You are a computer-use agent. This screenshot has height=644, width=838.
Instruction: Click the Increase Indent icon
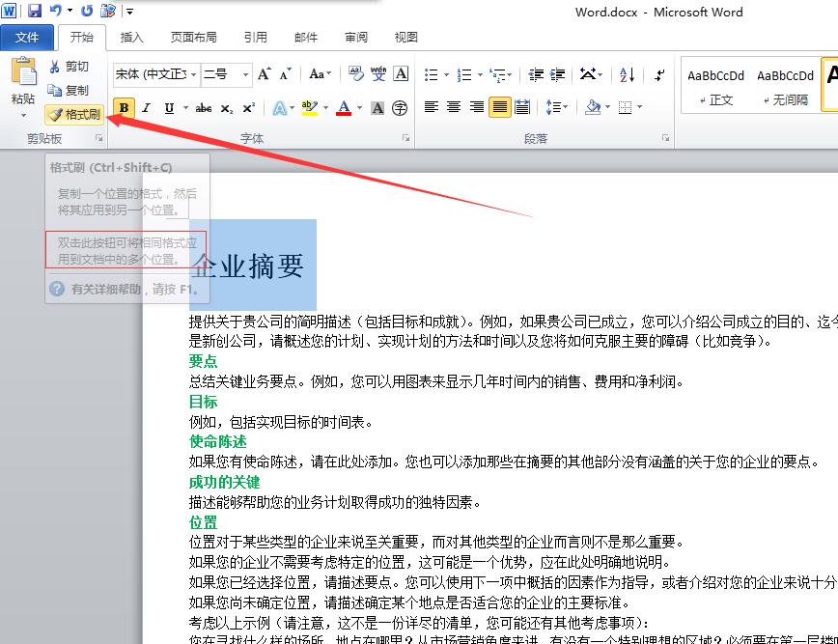tap(556, 74)
